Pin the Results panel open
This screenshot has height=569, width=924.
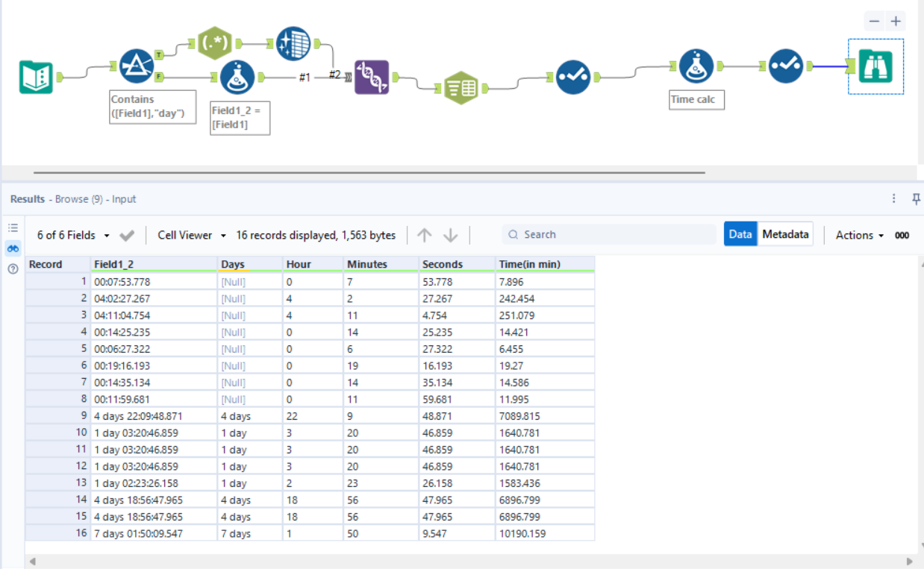pyautogui.click(x=917, y=198)
